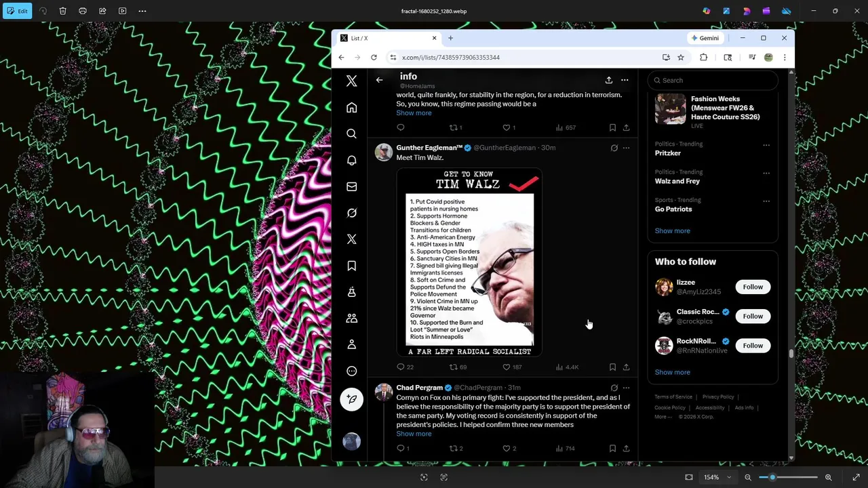Viewport: 868px width, 488px height.
Task: Click the scan text icon in Photos
Action: [x=444, y=477]
